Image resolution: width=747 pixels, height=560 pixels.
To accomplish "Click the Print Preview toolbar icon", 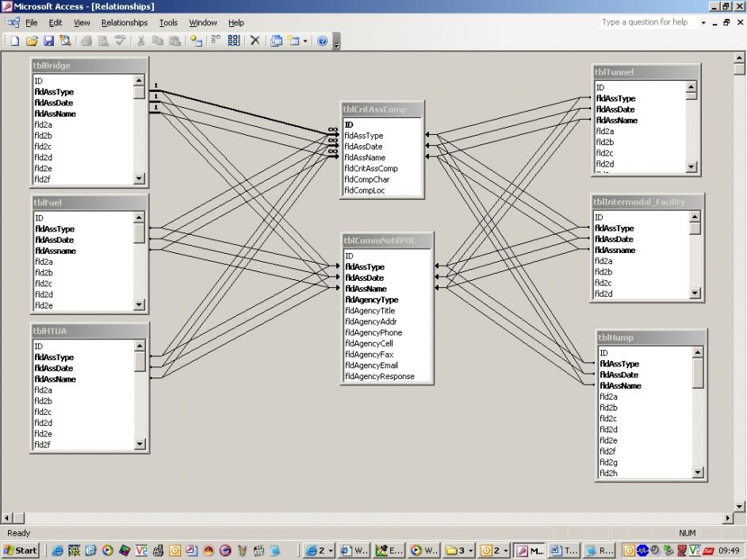I will point(103,41).
